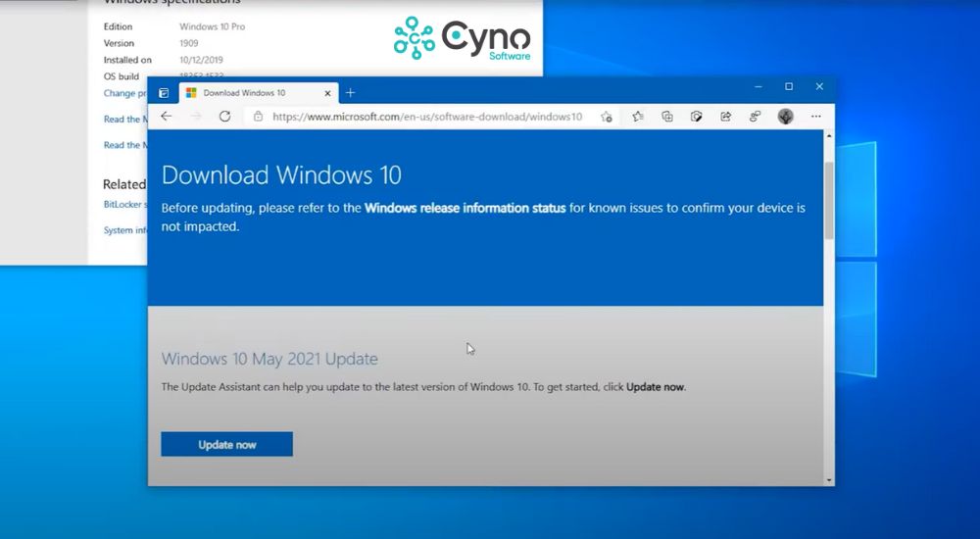
Task: Open Settings and more ellipsis menu
Action: (815, 117)
